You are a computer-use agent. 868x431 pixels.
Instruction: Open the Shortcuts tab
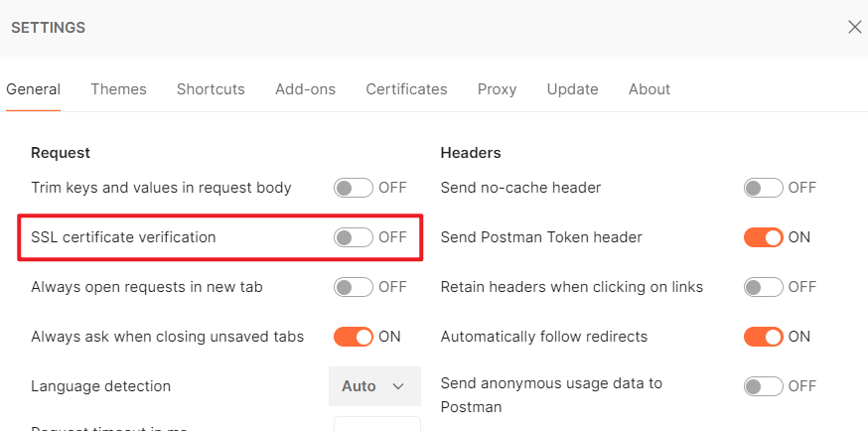click(x=211, y=89)
